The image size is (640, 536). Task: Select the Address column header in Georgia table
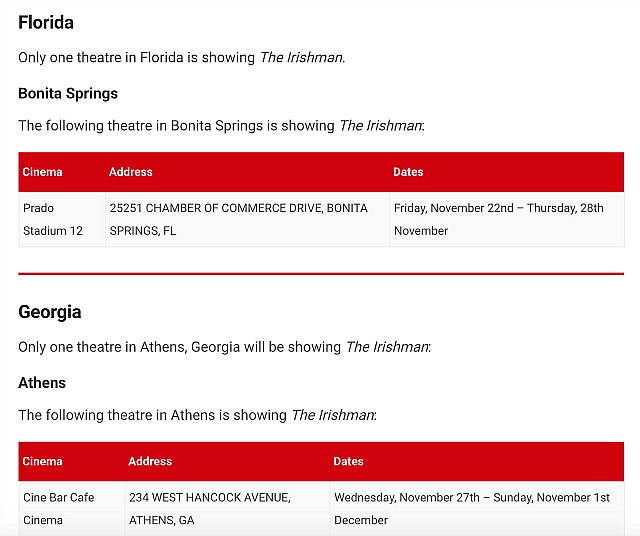[150, 461]
